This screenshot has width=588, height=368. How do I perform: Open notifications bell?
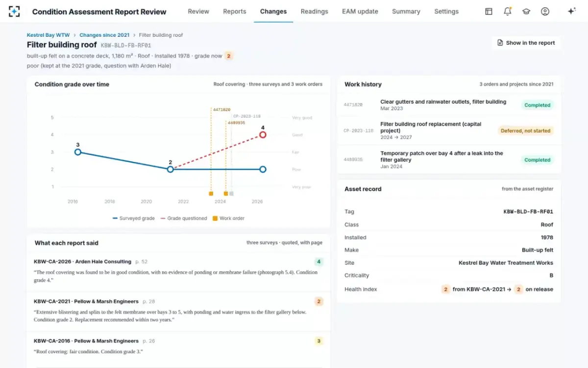click(508, 11)
